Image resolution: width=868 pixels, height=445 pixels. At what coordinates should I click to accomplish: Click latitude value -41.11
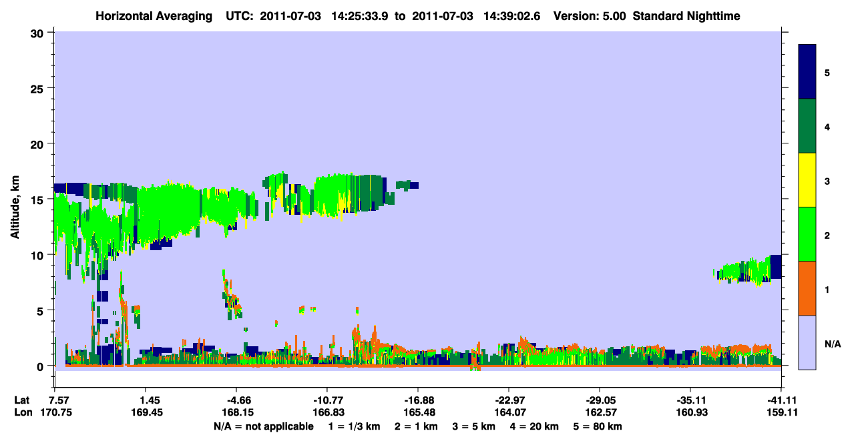click(x=781, y=400)
